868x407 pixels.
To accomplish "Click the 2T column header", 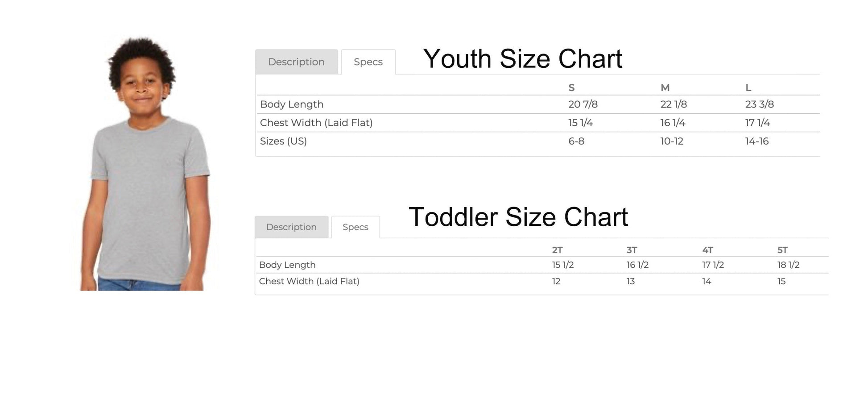I will 557,250.
